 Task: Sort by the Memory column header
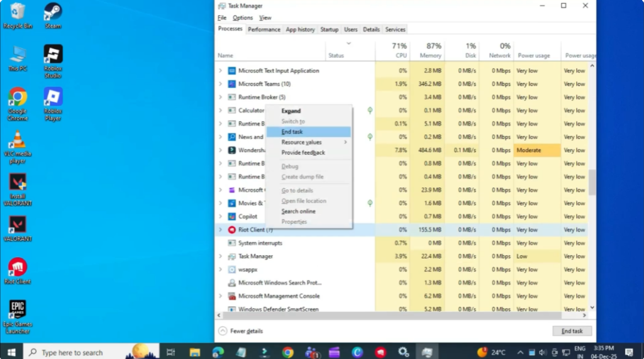[x=427, y=50]
